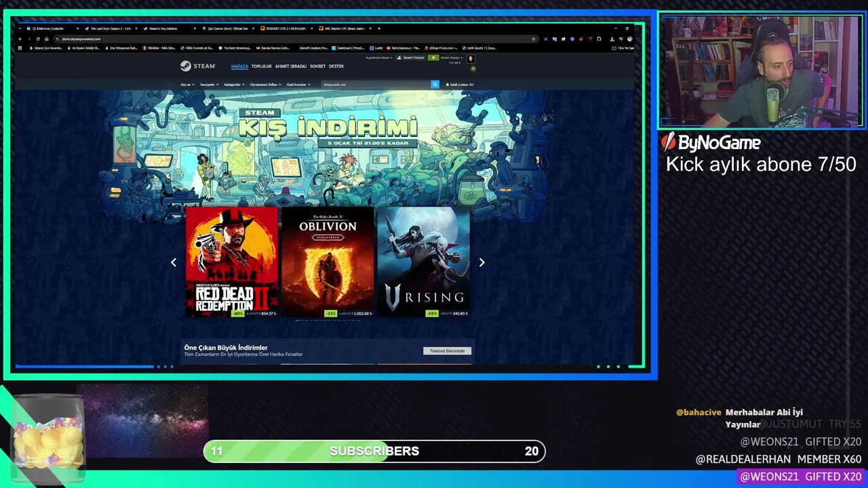Image resolution: width=868 pixels, height=488 pixels.
Task: Open the Steam user avatar picture
Action: coord(471,59)
